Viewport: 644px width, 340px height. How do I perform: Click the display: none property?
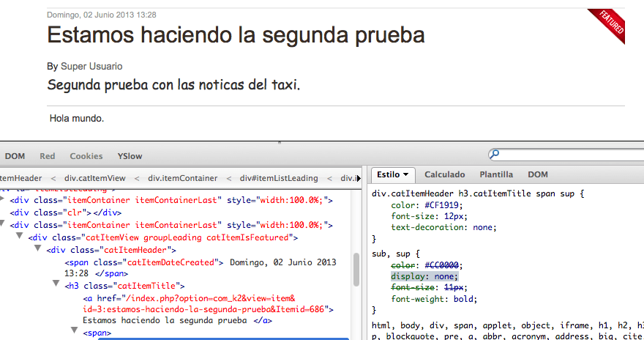point(424,277)
